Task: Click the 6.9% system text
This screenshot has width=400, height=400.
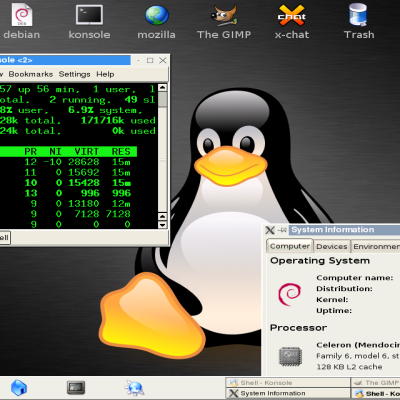Action: coord(105,110)
